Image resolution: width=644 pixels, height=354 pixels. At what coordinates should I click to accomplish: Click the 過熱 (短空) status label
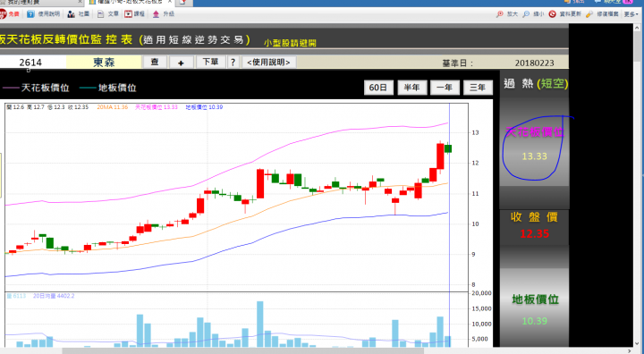[536, 84]
